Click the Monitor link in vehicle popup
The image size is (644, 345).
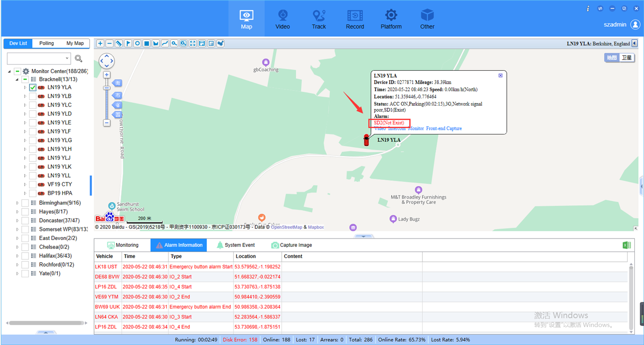tap(415, 129)
